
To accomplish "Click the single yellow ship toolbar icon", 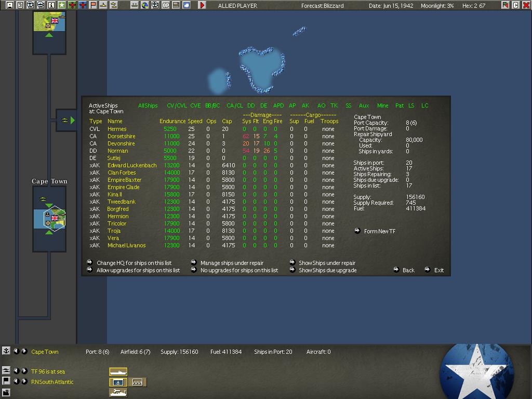I will point(103,5).
